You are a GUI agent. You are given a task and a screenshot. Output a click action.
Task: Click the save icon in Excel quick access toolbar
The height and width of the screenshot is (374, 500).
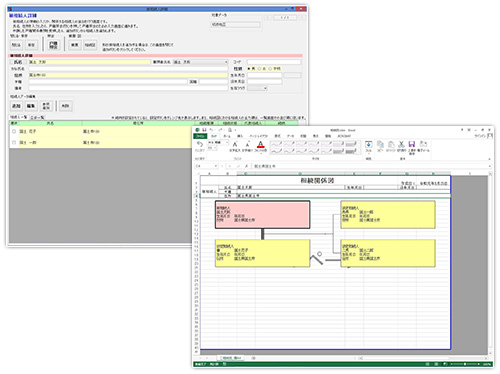(204, 130)
